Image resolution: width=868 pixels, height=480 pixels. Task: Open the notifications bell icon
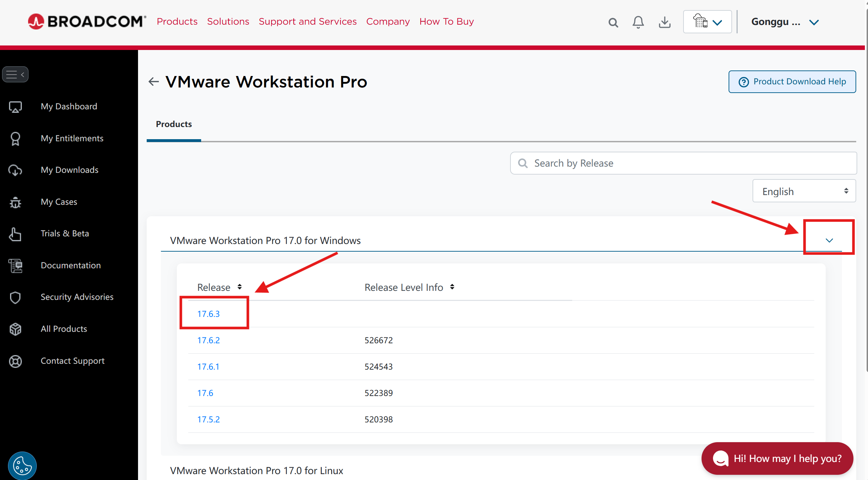click(x=638, y=22)
